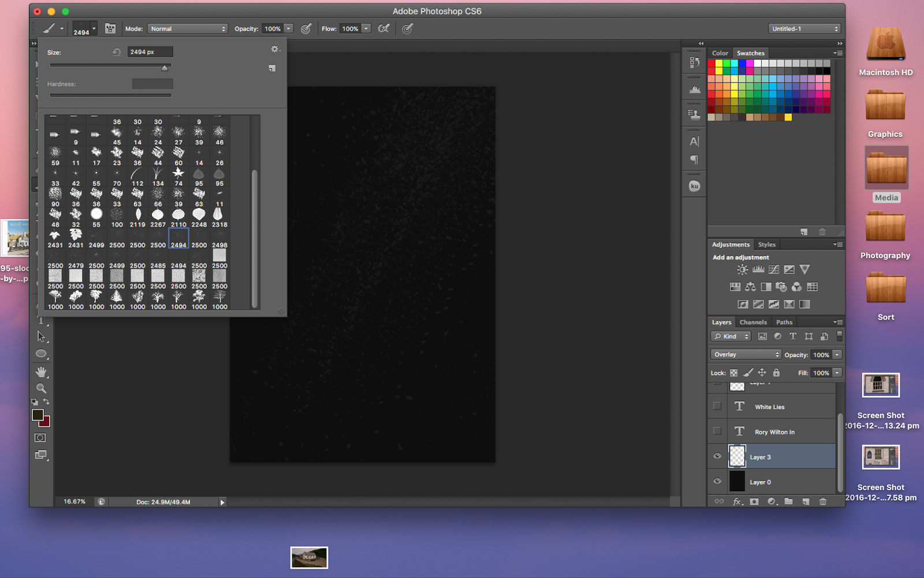Viewport: 924px width, 578px height.
Task: Open status bar info arrow menu
Action: [x=222, y=502]
